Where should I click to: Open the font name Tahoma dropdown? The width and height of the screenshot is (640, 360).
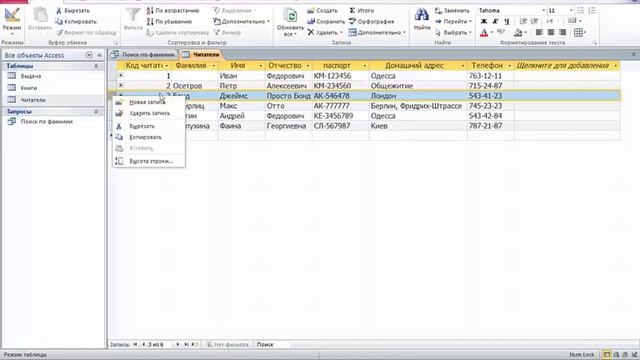(x=543, y=10)
